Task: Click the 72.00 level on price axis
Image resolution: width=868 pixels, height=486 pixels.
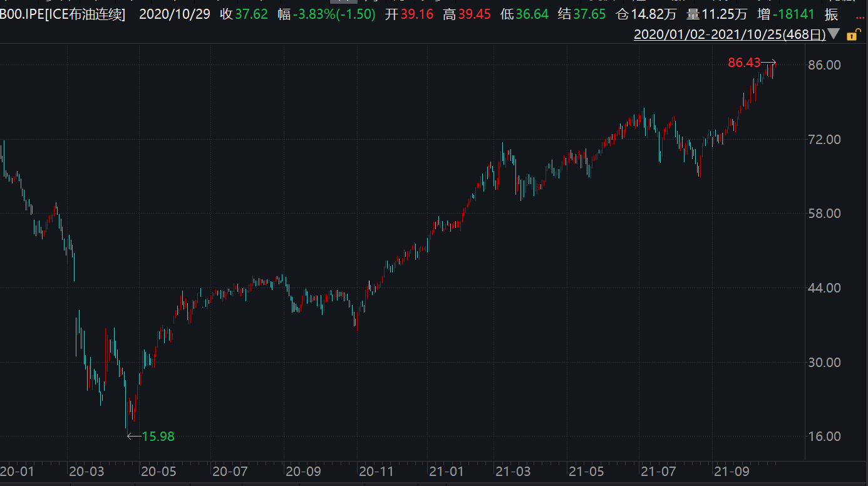Action: (x=824, y=139)
